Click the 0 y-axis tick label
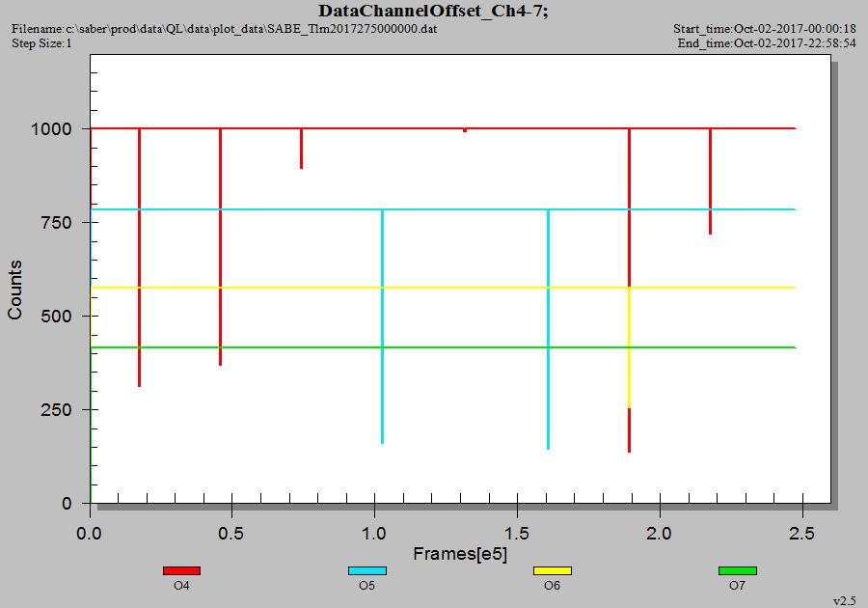868x608 pixels. [x=67, y=504]
